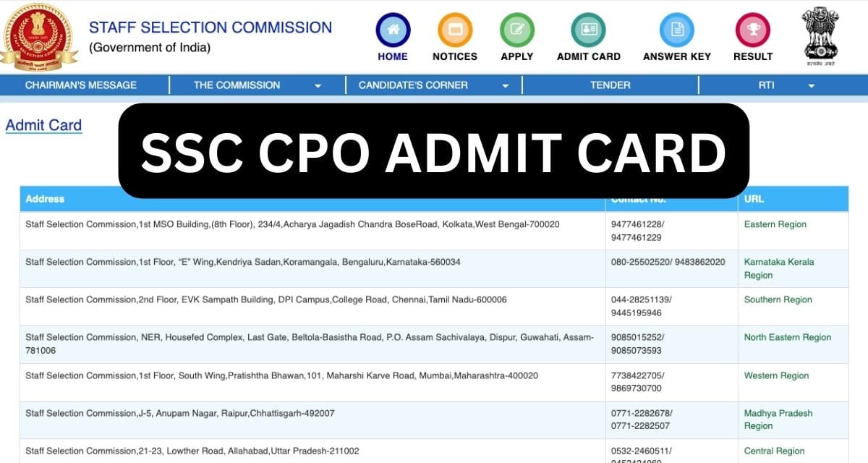The width and height of the screenshot is (868, 463).
Task: Open the Notices icon
Action: point(455,30)
